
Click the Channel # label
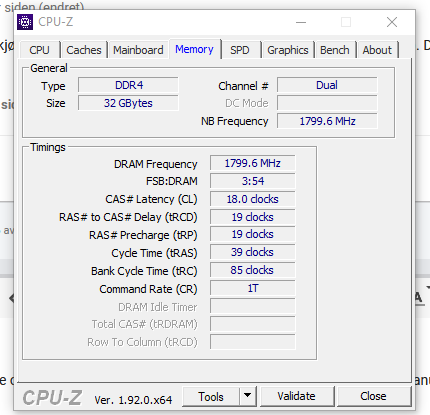[243, 86]
